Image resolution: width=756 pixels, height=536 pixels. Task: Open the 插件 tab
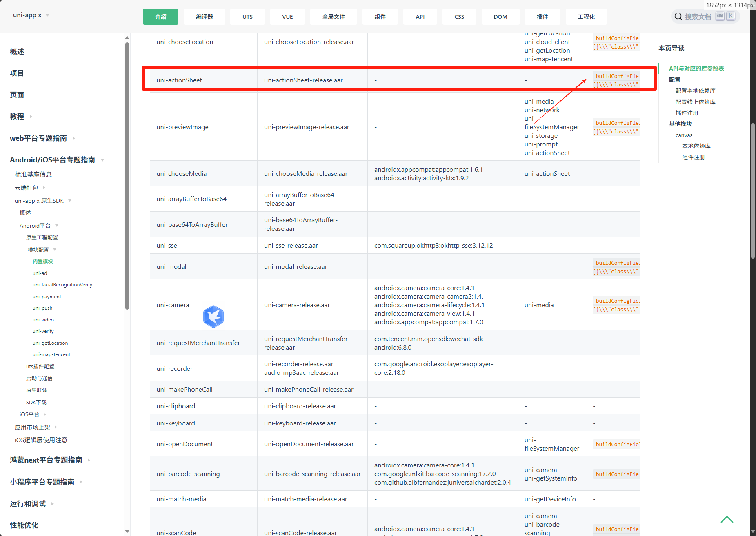coord(543,17)
